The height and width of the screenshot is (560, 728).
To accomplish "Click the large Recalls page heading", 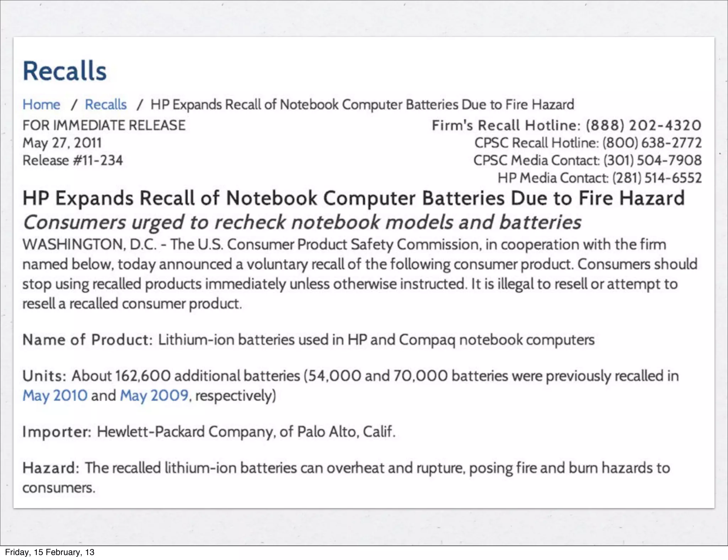I will coord(64,71).
